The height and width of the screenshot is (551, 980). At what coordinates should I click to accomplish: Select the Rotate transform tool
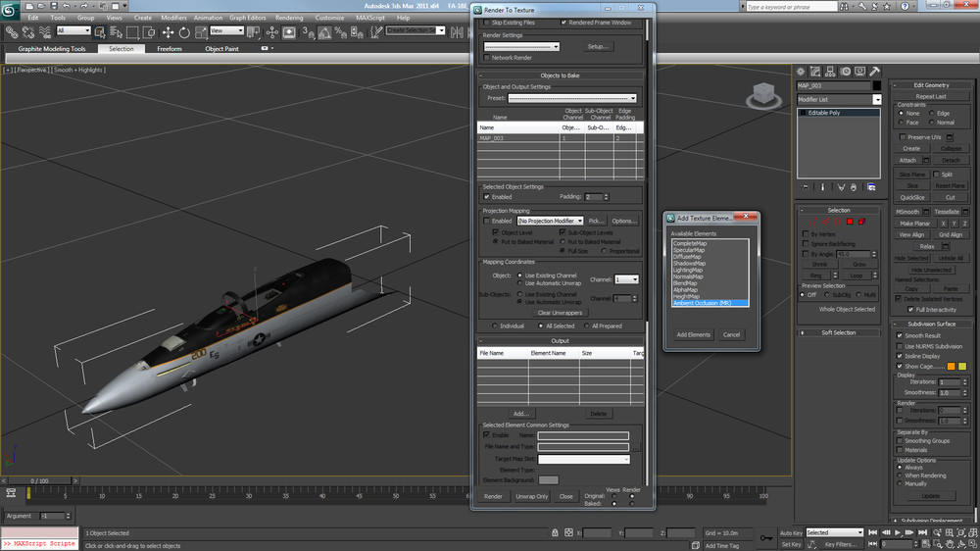click(x=183, y=31)
